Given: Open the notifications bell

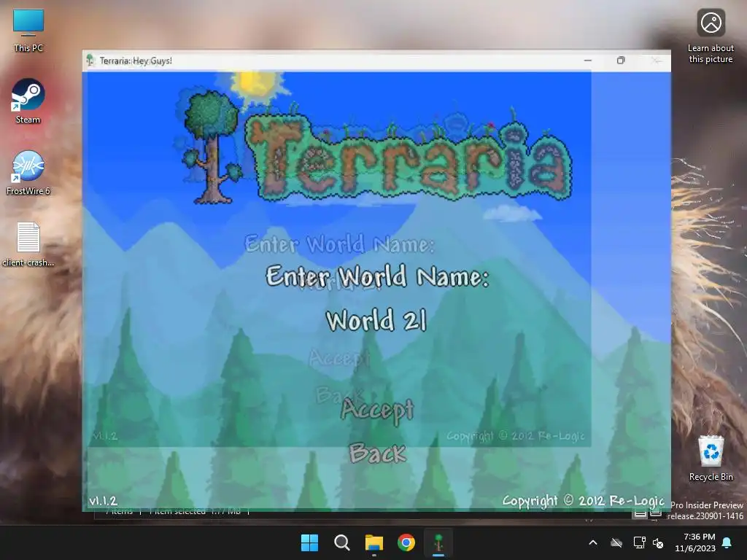Looking at the screenshot, I should click(x=727, y=542).
